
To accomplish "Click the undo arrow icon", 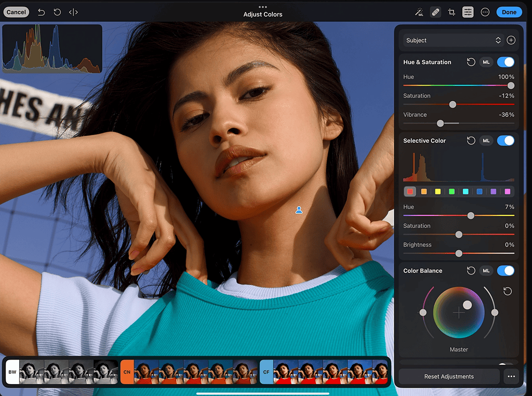I will pos(41,12).
